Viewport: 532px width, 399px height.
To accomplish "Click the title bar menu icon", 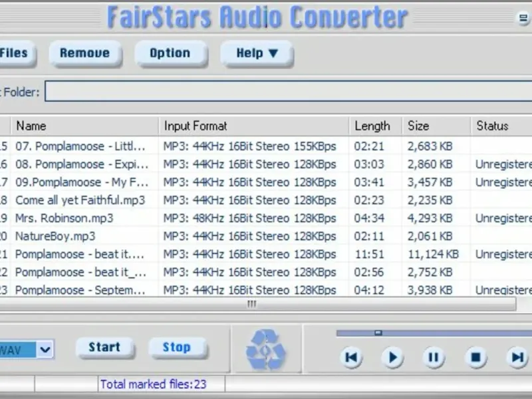I will tap(523, 18).
